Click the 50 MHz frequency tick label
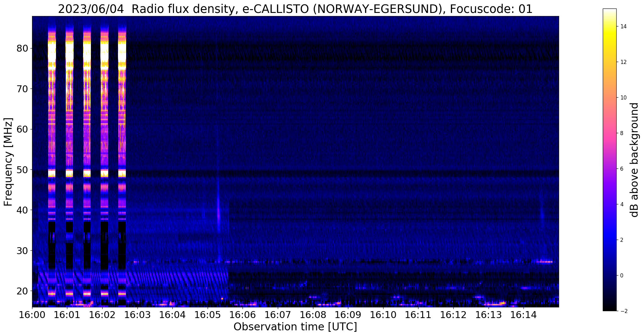 point(22,170)
